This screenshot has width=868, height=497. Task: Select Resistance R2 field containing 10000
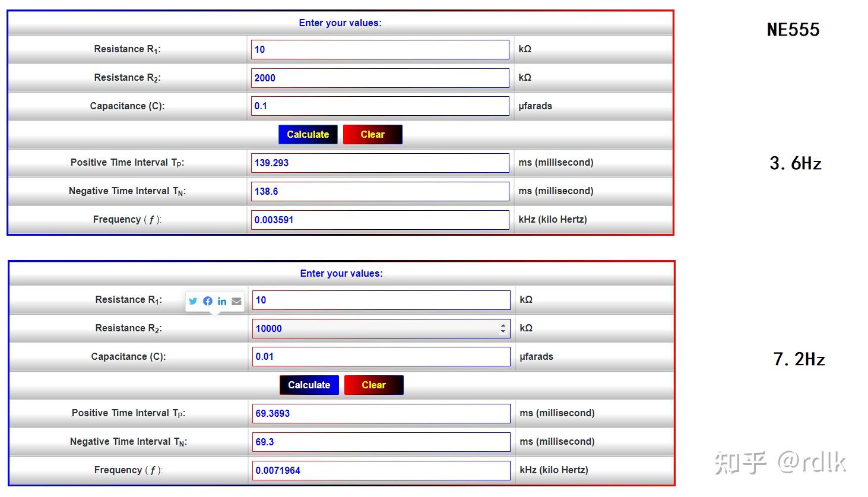pos(381,328)
